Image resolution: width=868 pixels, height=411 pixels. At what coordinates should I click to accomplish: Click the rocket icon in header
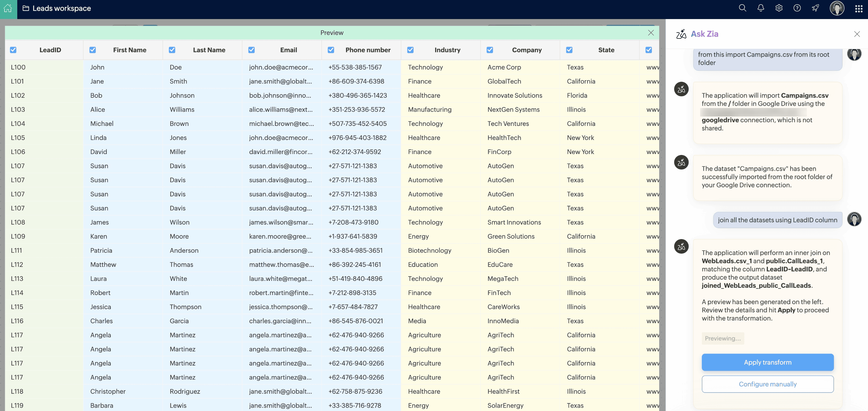[x=815, y=8]
